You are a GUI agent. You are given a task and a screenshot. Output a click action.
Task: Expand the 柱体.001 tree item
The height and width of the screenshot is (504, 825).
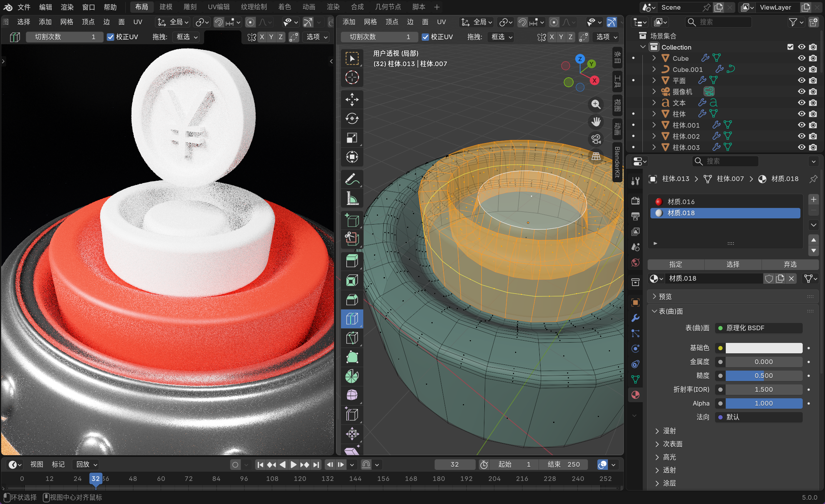654,125
